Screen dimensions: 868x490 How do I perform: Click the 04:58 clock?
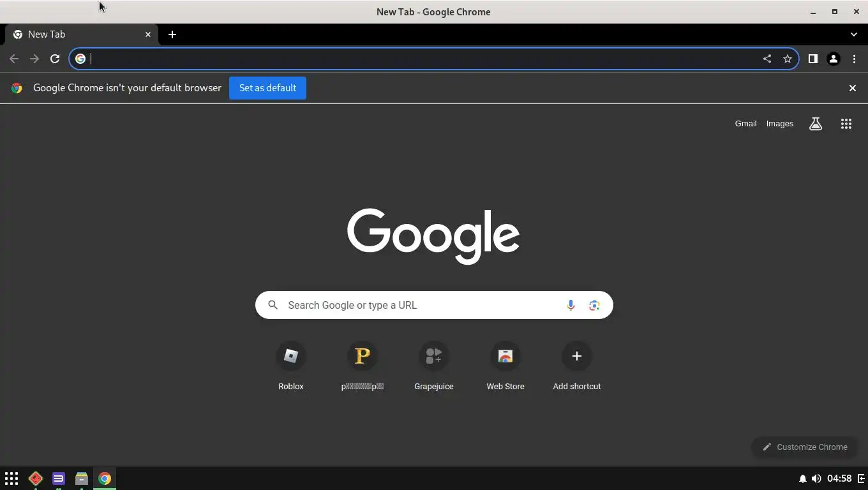coord(839,479)
